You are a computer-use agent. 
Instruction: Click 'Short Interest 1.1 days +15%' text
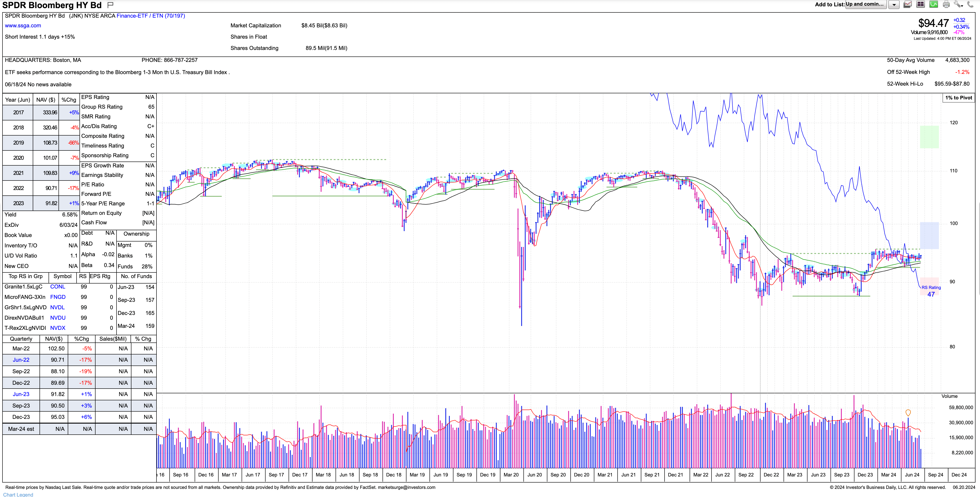pyautogui.click(x=40, y=37)
